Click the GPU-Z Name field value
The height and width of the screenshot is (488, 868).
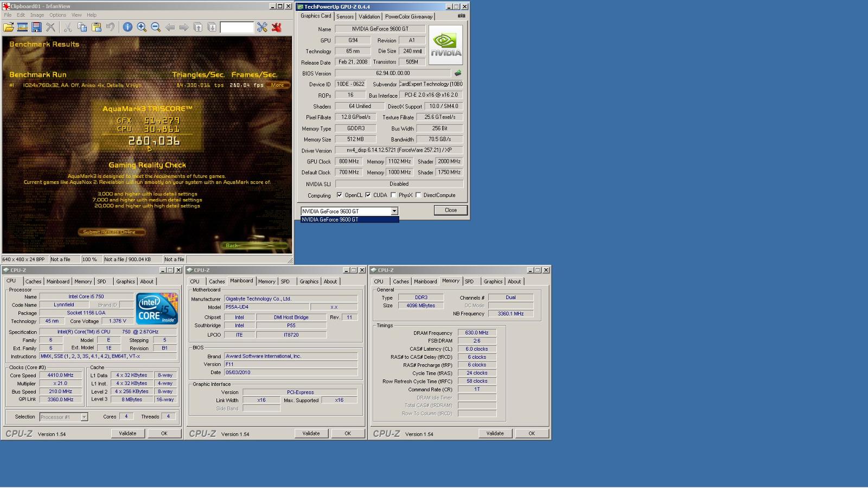(x=380, y=29)
